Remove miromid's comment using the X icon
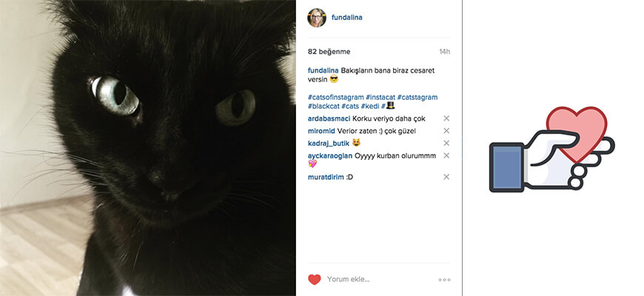 [446, 131]
